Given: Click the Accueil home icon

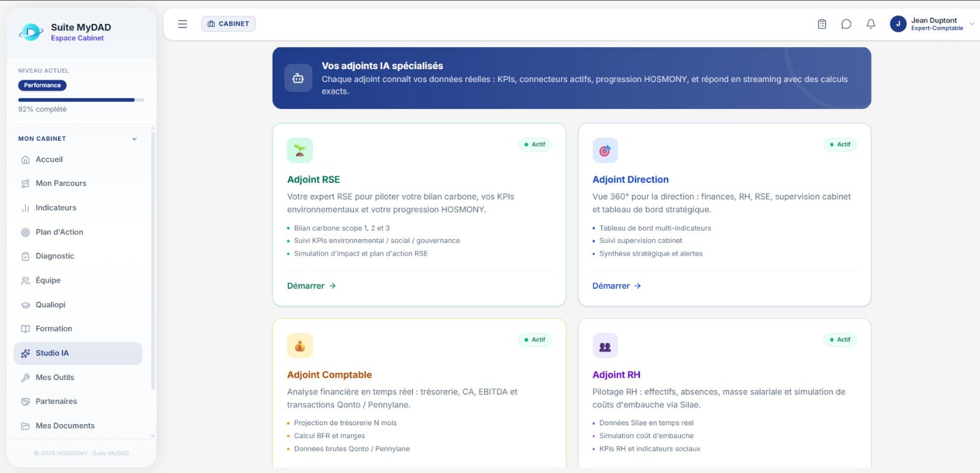Looking at the screenshot, I should (25, 160).
